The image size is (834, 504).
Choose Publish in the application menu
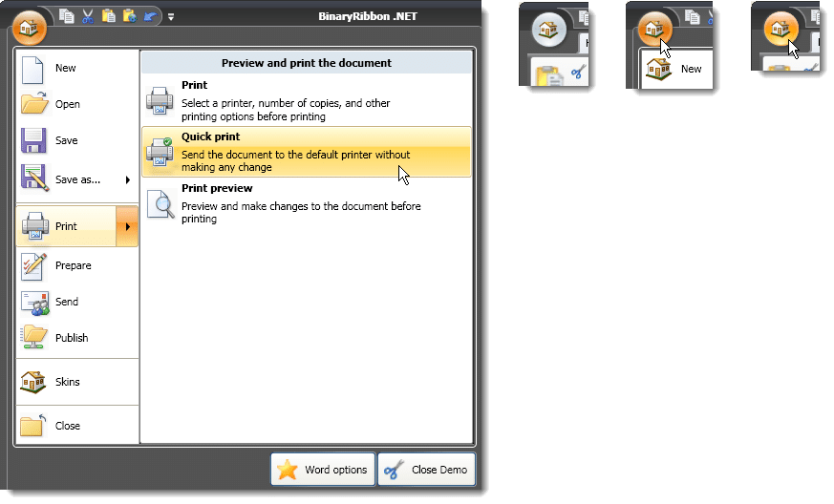77,338
